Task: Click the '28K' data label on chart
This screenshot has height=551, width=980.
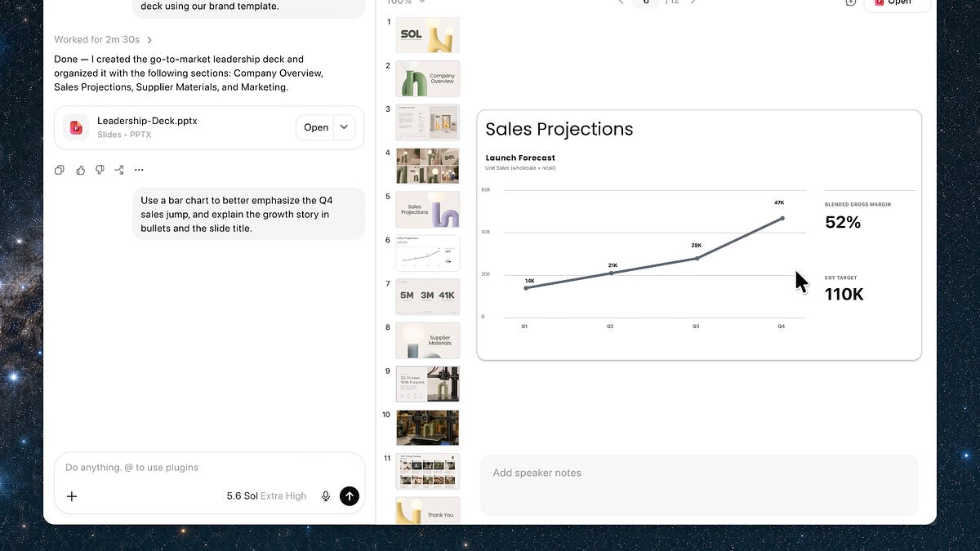Action: pos(697,245)
